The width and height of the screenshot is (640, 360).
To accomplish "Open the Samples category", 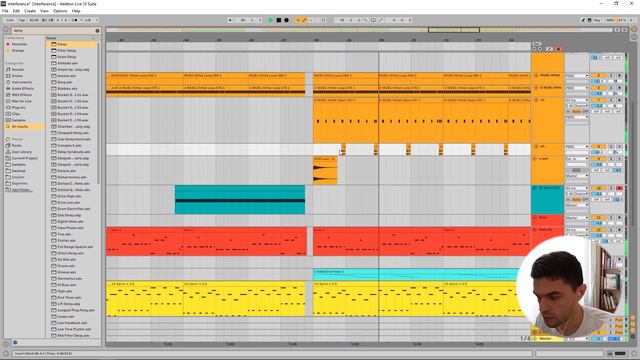I will (x=19, y=120).
